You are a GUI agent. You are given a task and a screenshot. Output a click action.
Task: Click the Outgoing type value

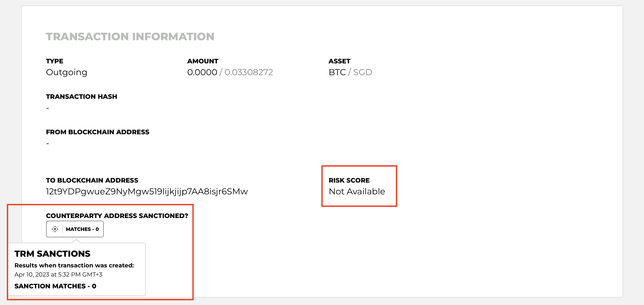click(x=66, y=72)
